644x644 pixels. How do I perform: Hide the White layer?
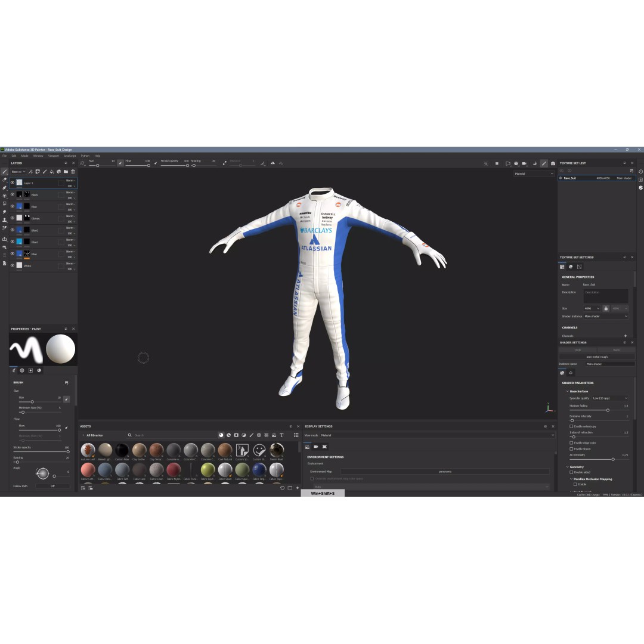[13, 266]
